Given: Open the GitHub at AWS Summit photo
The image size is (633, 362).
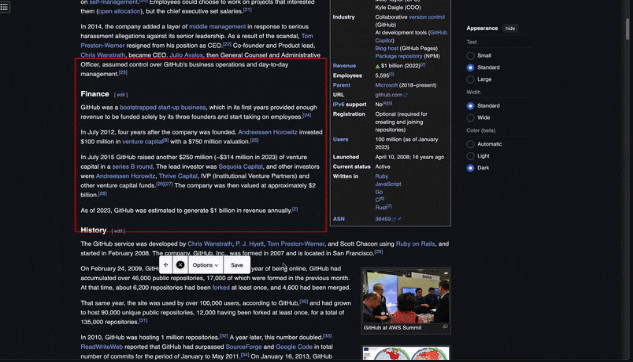Looking at the screenshot, I should coord(406,297).
